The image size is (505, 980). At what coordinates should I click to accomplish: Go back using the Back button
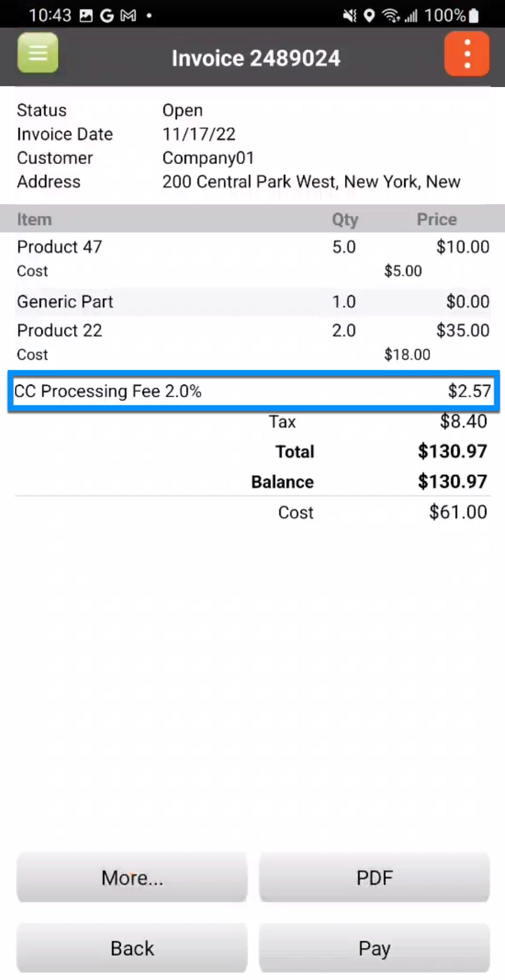click(132, 948)
